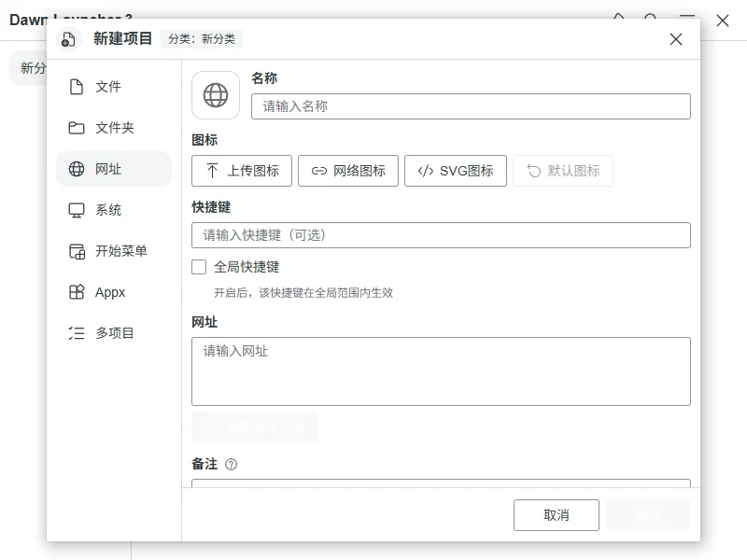This screenshot has height=560, width=747.
Task: Click the 开始菜单 sidebar icon
Action: click(77, 251)
